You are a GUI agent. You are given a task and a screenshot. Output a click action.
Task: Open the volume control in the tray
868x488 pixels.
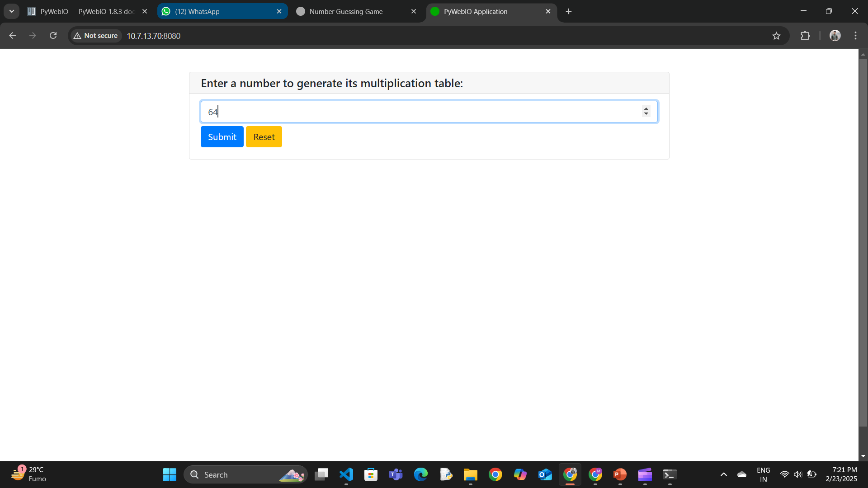[x=798, y=474]
